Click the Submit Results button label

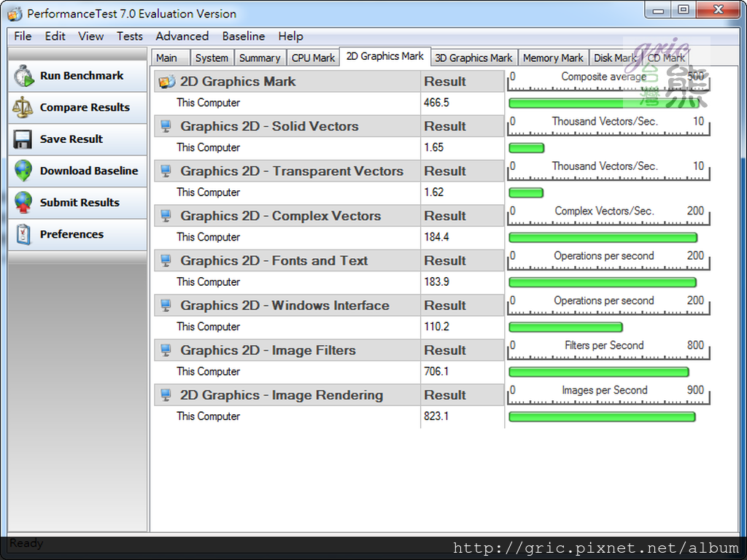80,203
